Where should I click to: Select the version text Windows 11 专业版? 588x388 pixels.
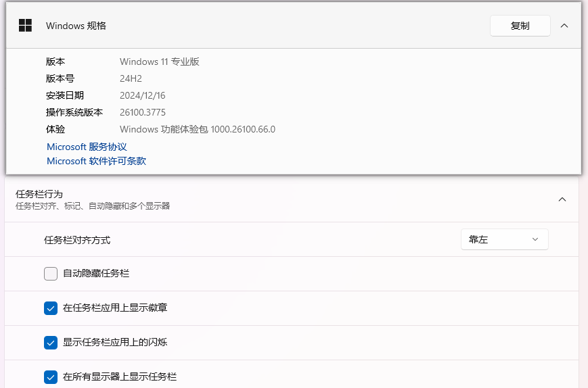(x=160, y=62)
